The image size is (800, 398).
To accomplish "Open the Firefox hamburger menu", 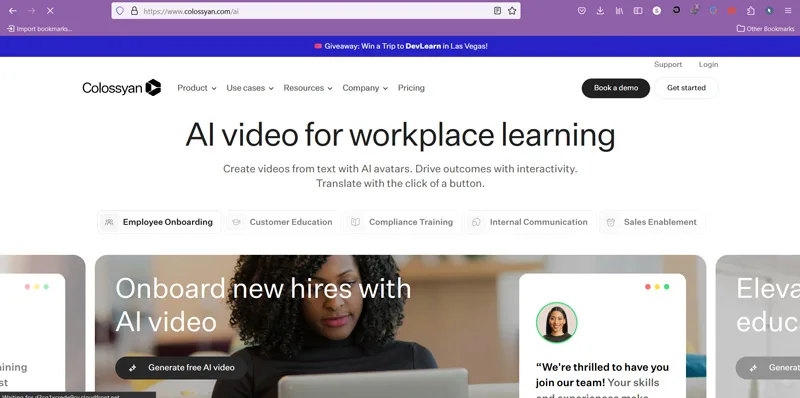I will [788, 11].
